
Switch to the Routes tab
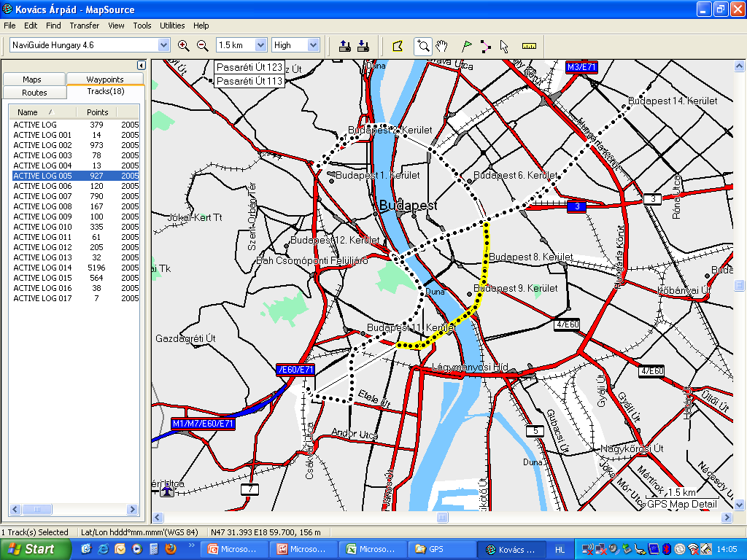click(x=34, y=93)
